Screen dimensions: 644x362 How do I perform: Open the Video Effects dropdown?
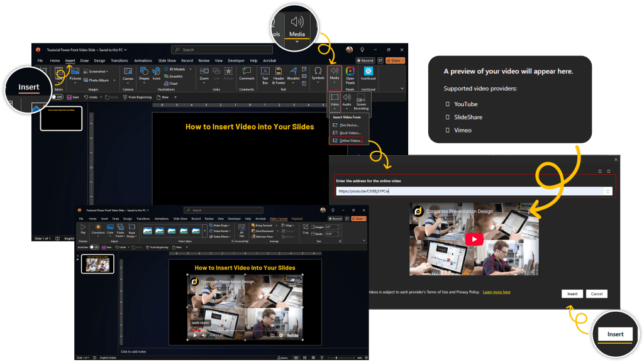point(221,236)
